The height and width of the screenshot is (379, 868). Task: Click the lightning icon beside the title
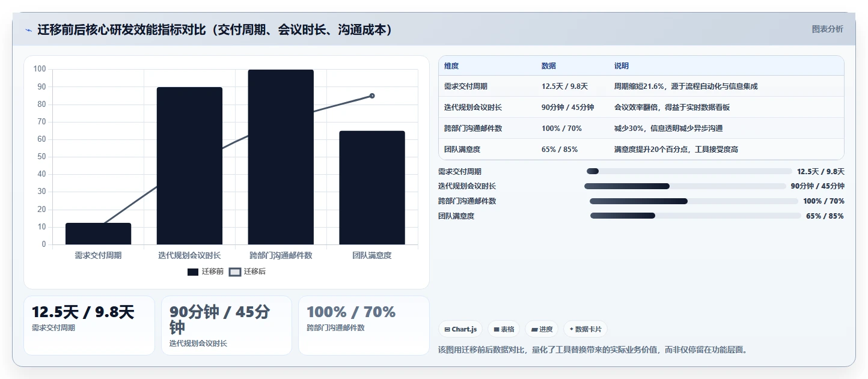[28, 30]
